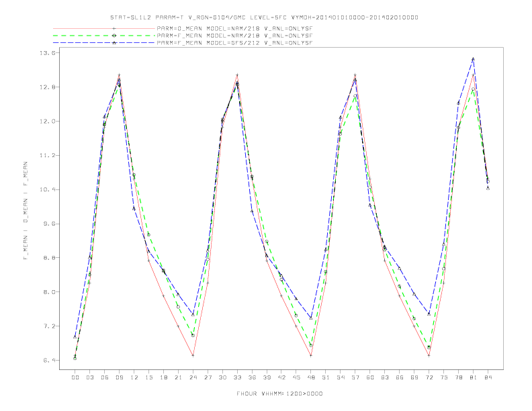Click the x-axis title FHOUR VHHMM:1200>0000
Screen dimensions: 532x411
(279, 394)
